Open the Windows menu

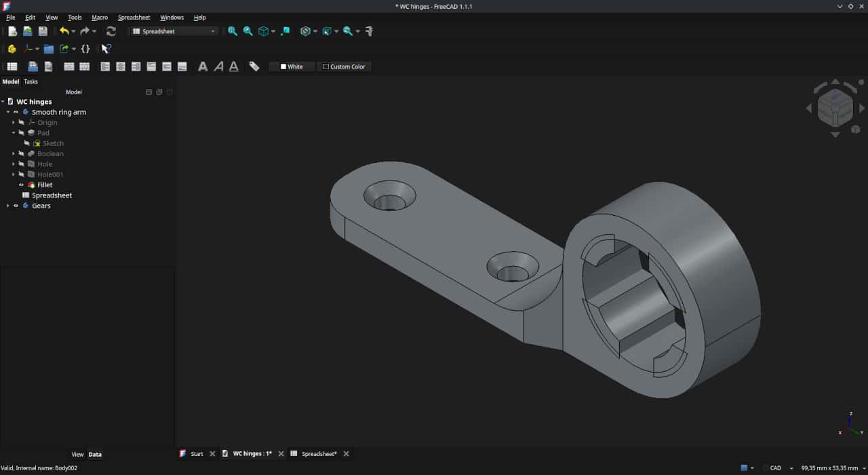(x=172, y=18)
